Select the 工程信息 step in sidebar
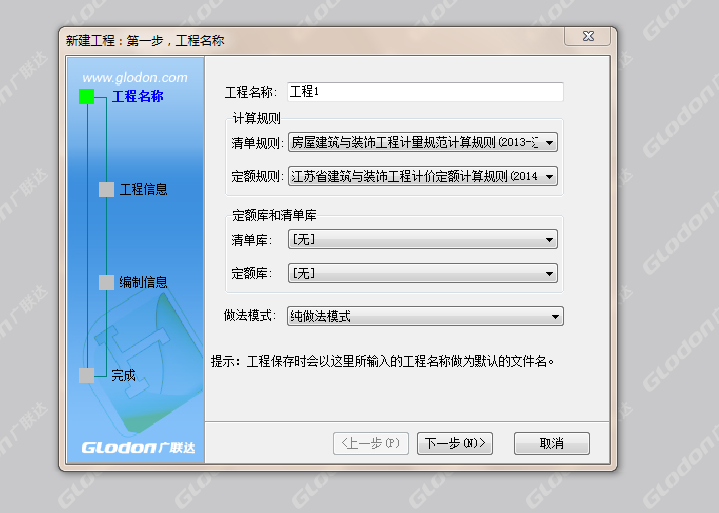Image resolution: width=719 pixels, height=513 pixels. tap(143, 189)
